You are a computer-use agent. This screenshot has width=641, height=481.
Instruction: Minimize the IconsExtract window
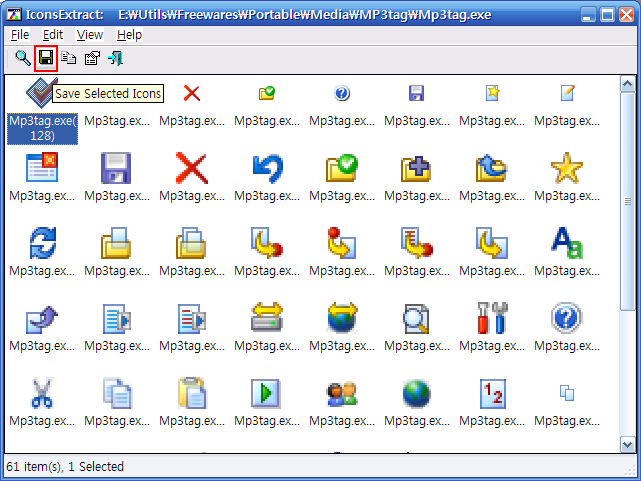pos(588,15)
